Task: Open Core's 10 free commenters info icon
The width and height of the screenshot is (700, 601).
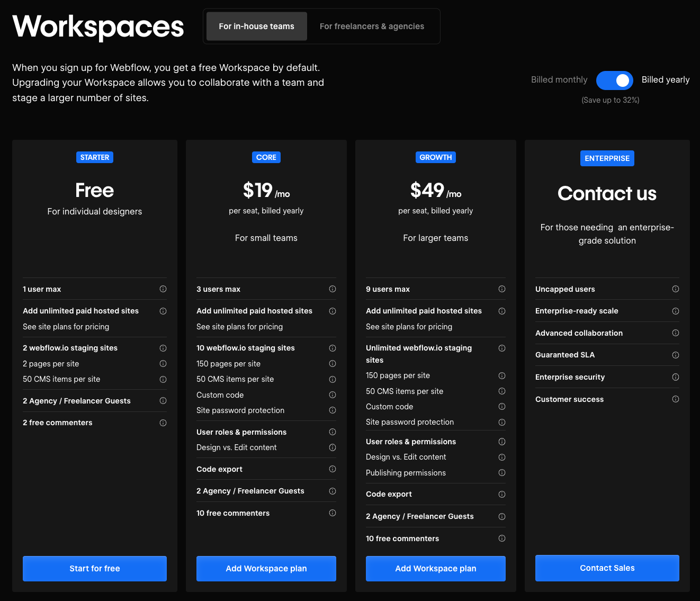Action: point(333,513)
